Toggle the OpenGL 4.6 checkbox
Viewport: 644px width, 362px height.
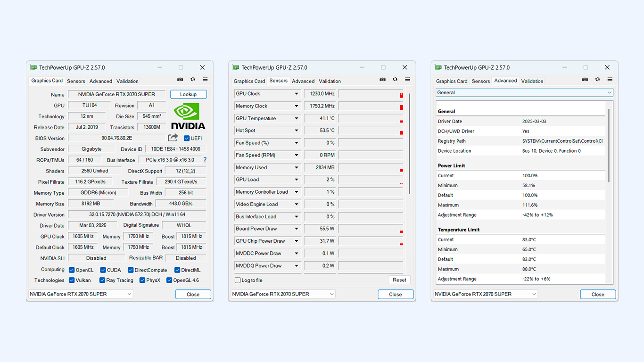(x=169, y=280)
